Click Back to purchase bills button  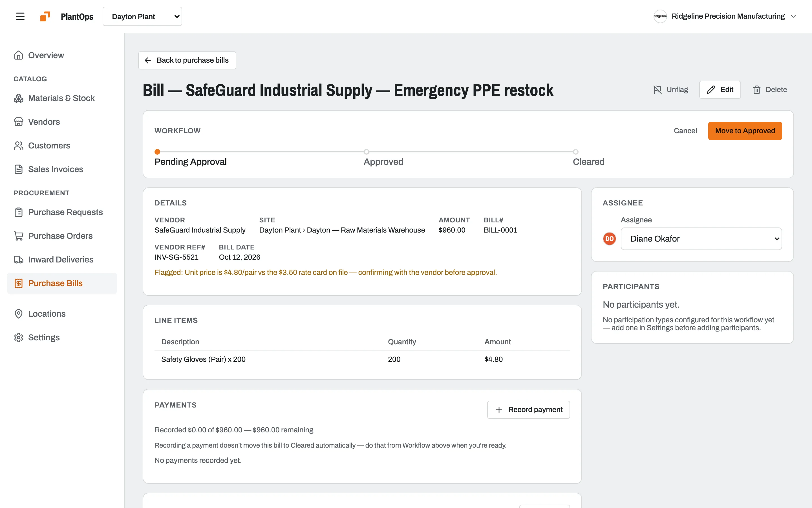[187, 60]
